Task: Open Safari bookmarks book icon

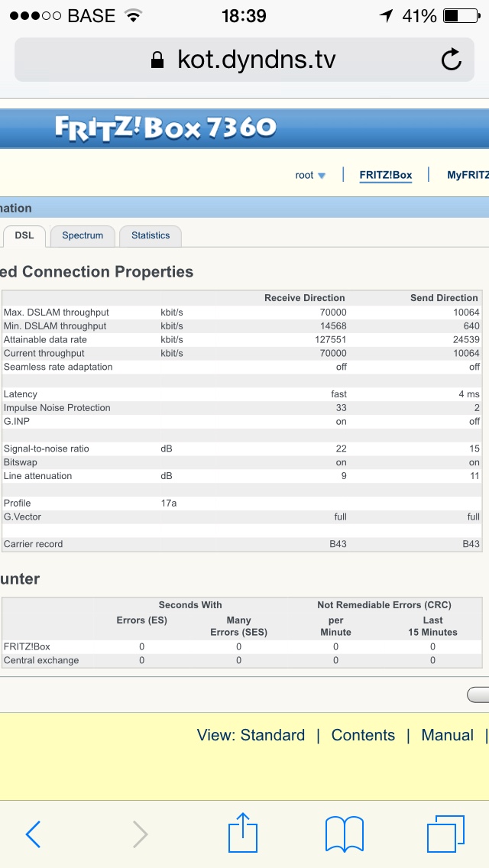Action: pyautogui.click(x=343, y=834)
